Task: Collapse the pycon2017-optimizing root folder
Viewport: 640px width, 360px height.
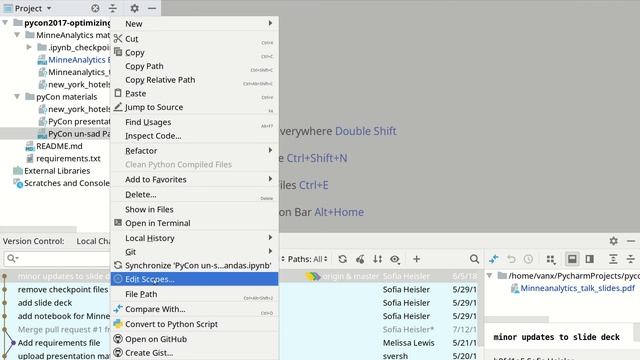Action: [5, 22]
